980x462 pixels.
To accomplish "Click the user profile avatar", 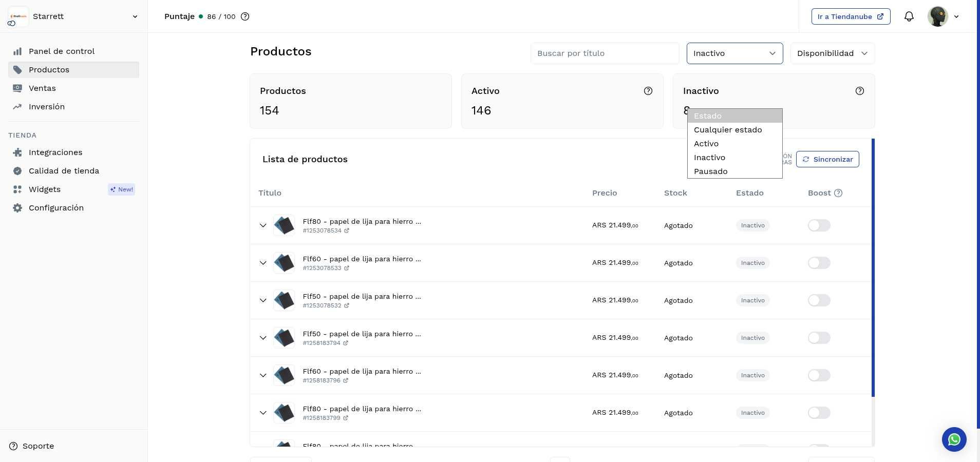I will click(937, 16).
